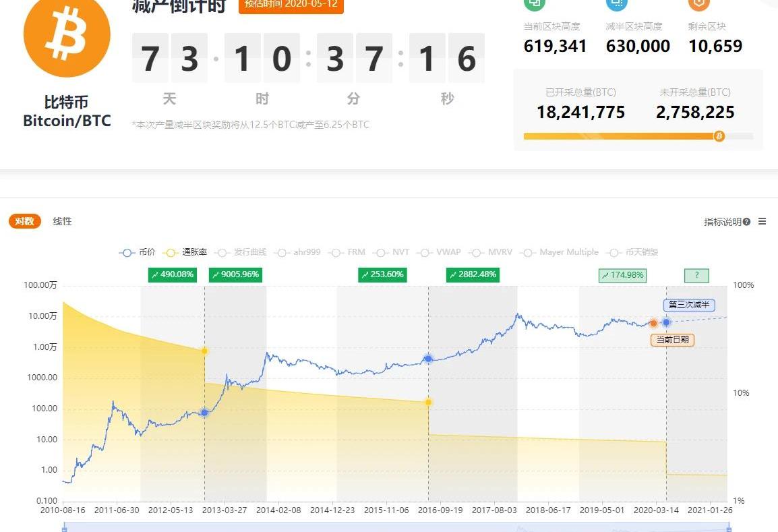The height and width of the screenshot is (532, 778).
Task: Toggle the 币价 series in the legend
Action: pyautogui.click(x=138, y=252)
